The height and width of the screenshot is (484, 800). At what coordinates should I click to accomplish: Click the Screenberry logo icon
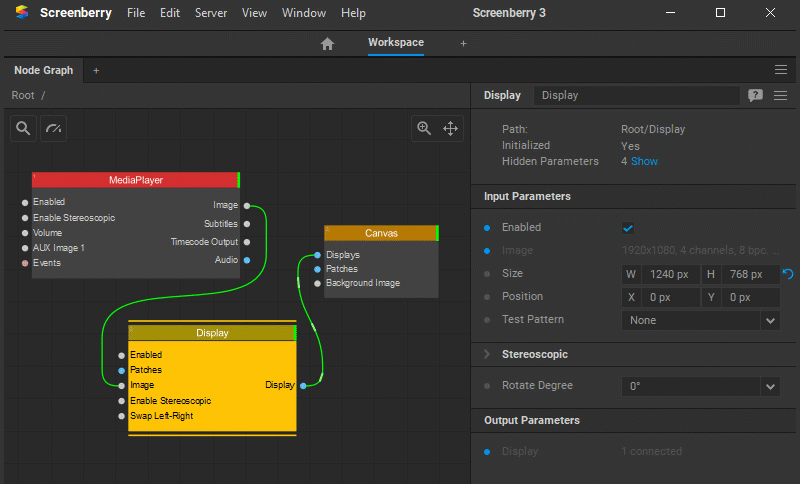click(21, 12)
